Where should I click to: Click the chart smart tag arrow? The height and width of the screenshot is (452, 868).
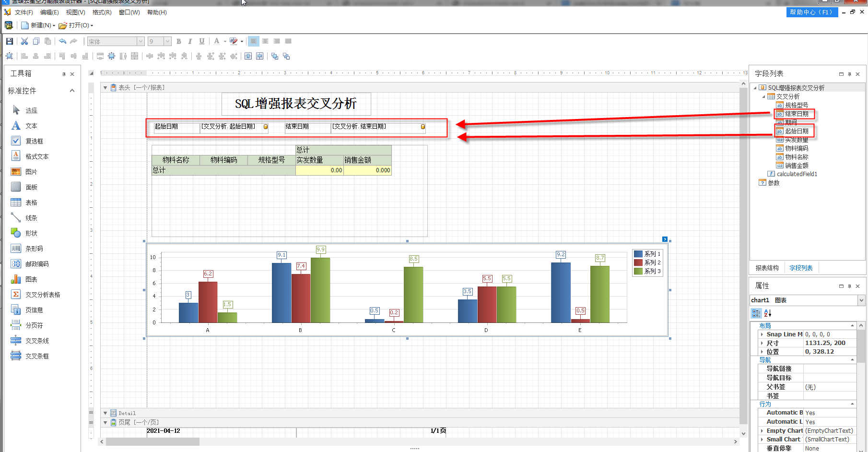click(x=665, y=239)
